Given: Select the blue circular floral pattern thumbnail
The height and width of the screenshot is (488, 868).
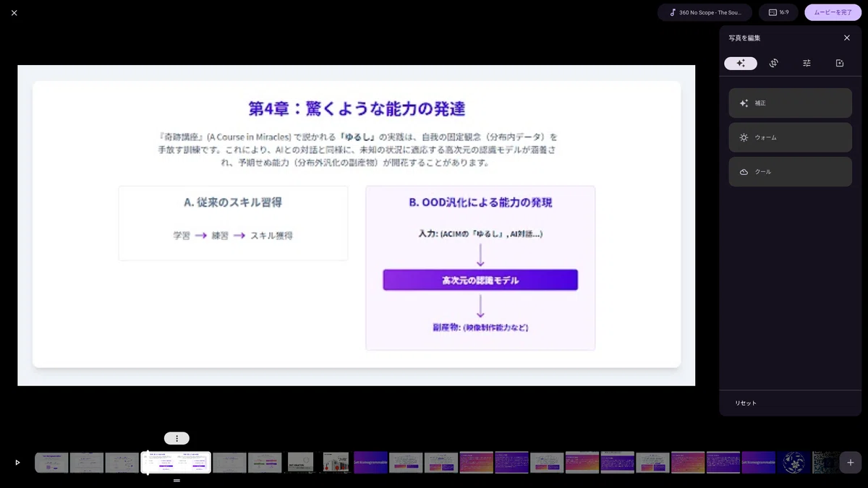Looking at the screenshot, I should tap(793, 463).
